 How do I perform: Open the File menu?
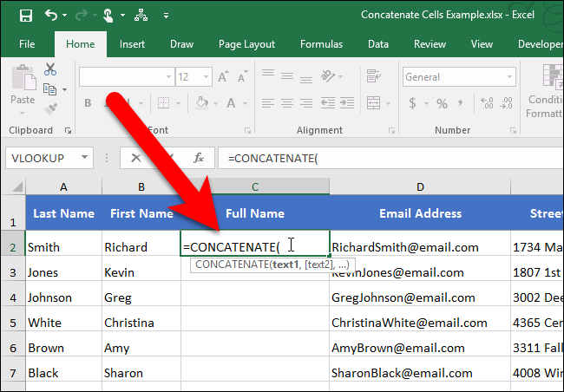27,43
